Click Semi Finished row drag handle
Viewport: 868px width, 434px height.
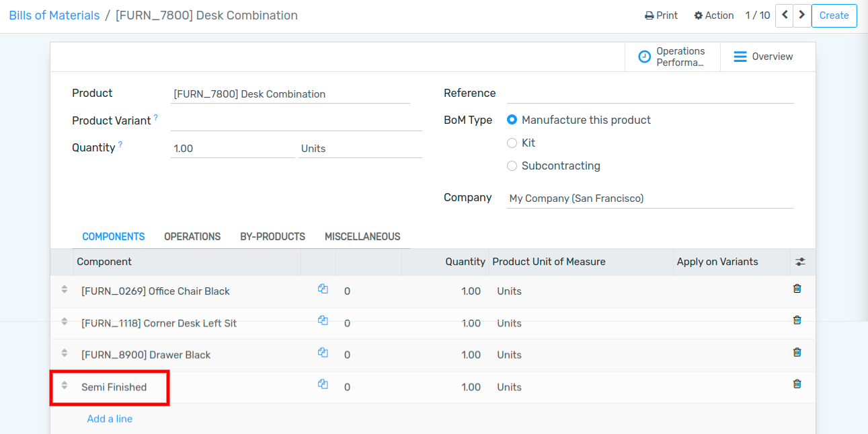[65, 386]
